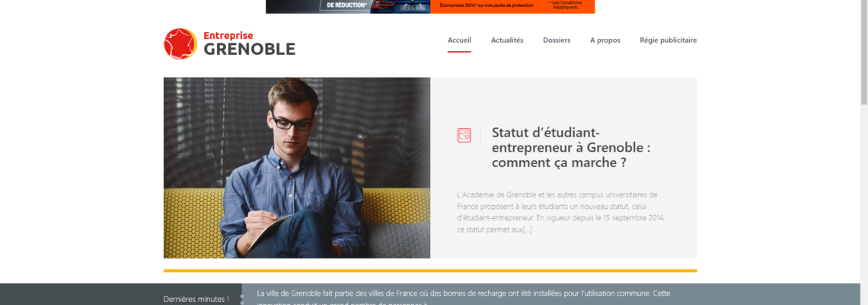Image resolution: width=868 pixels, height=305 pixels.
Task: Click the 'Dernières minutes !' label
Action: click(x=196, y=299)
